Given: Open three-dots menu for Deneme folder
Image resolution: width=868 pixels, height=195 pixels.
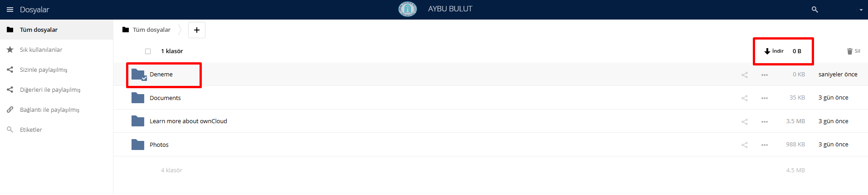Looking at the screenshot, I should click(x=765, y=75).
